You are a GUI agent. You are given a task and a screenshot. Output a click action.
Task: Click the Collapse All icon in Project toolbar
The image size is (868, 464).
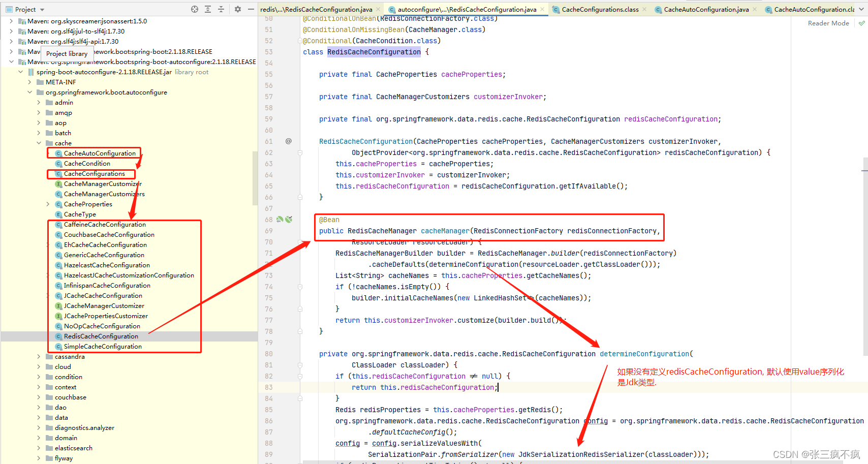coord(221,9)
